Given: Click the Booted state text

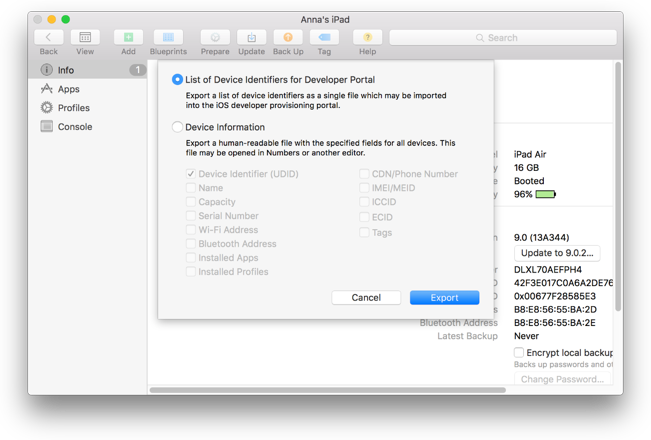Looking at the screenshot, I should click(x=529, y=181).
